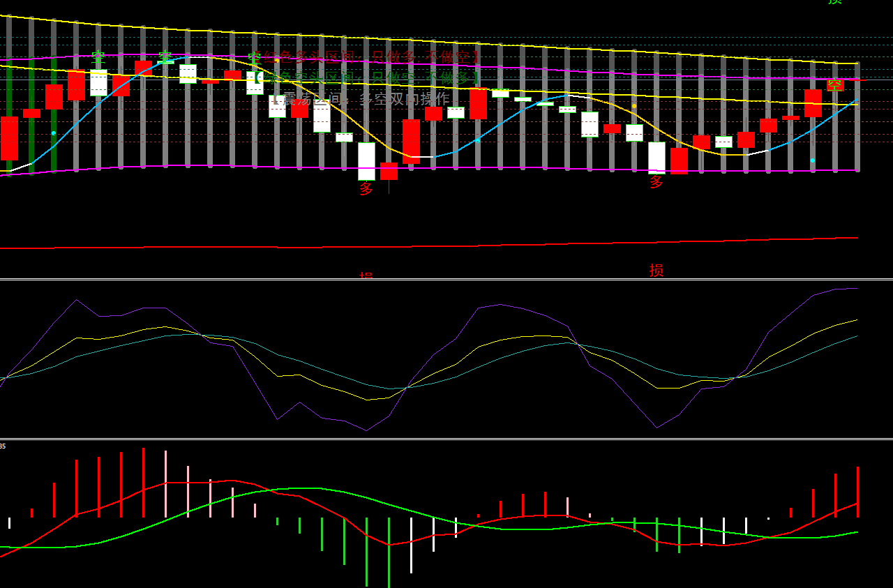Click the second red 多 marker near right
The width and height of the screenshot is (893, 588).
coord(656,182)
